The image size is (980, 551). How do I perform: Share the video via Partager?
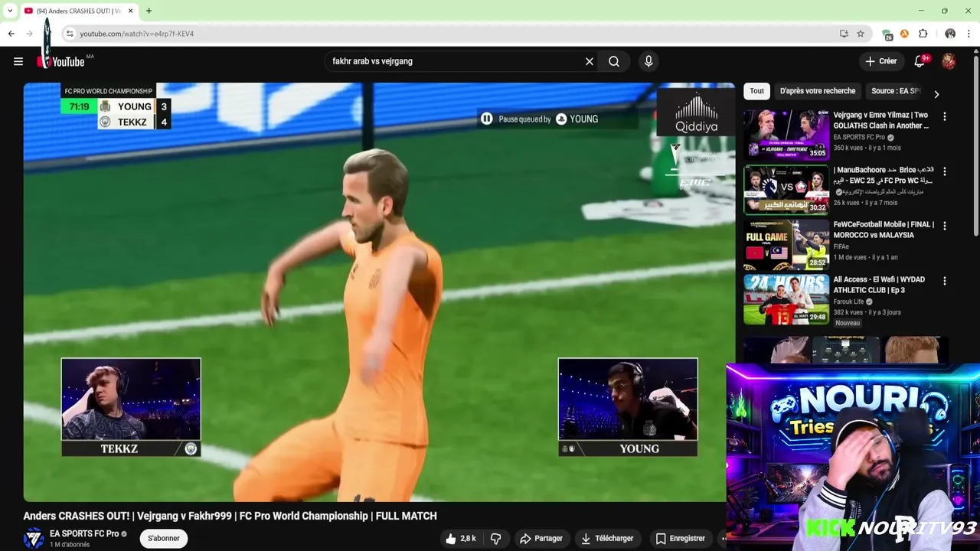pyautogui.click(x=542, y=539)
